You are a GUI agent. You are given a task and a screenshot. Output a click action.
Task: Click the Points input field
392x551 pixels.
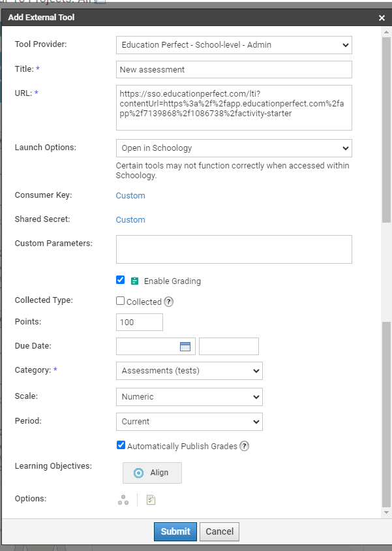point(140,323)
